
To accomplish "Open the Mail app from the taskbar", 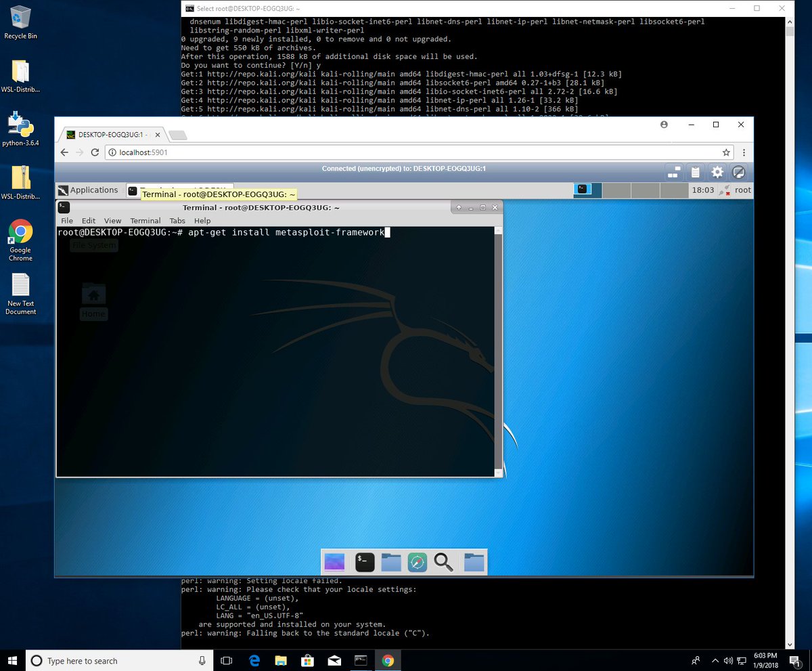I will pyautogui.click(x=334, y=660).
